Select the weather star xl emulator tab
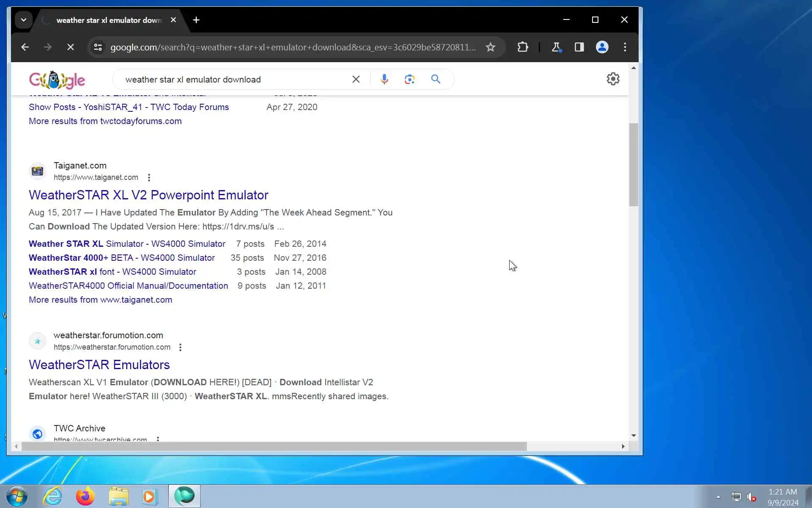This screenshot has height=508, width=812. (x=109, y=20)
